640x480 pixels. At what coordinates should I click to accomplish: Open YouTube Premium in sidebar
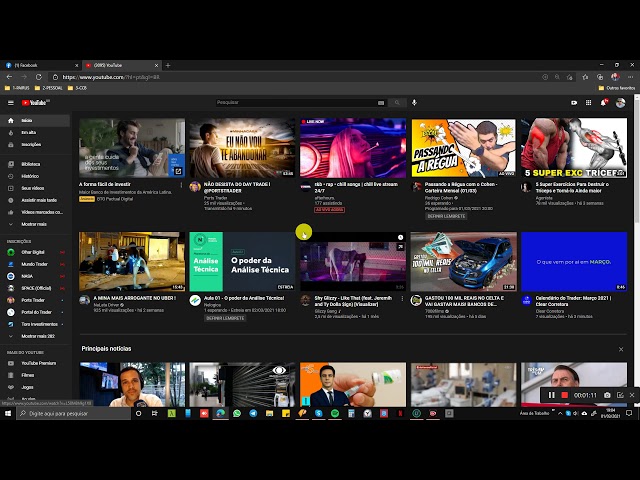click(36, 363)
